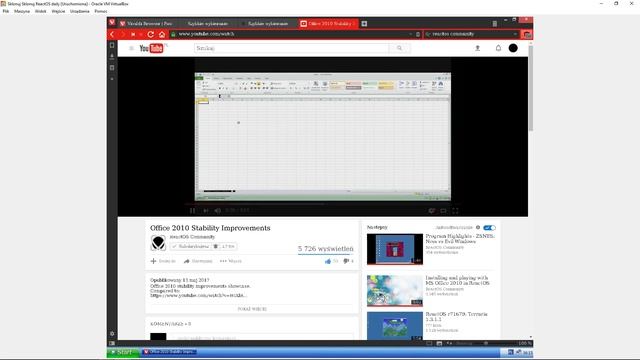Go forward with Vivaldi forward arrow
The height and width of the screenshot is (360, 640).
coord(122,34)
